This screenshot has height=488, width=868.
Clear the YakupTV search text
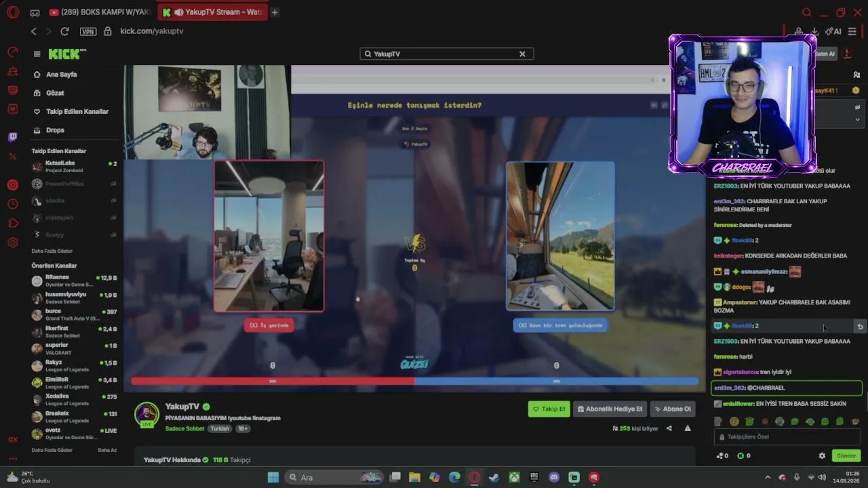point(522,54)
